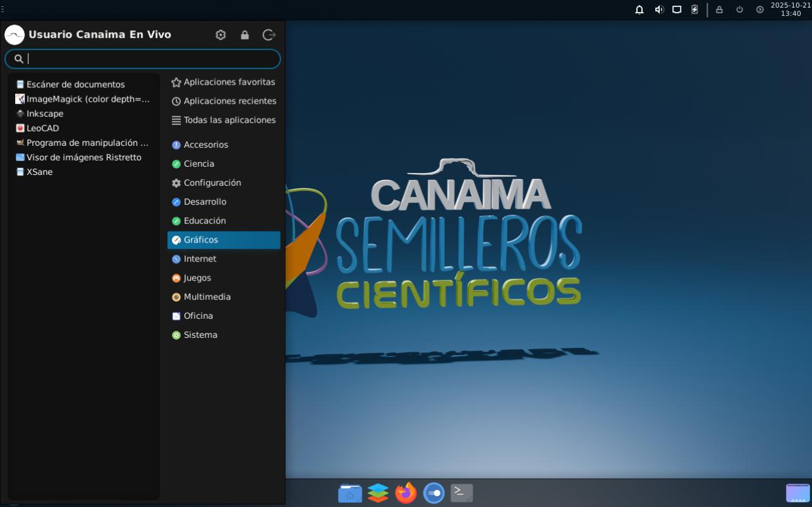Open the volume speaker indicator

[659, 9]
